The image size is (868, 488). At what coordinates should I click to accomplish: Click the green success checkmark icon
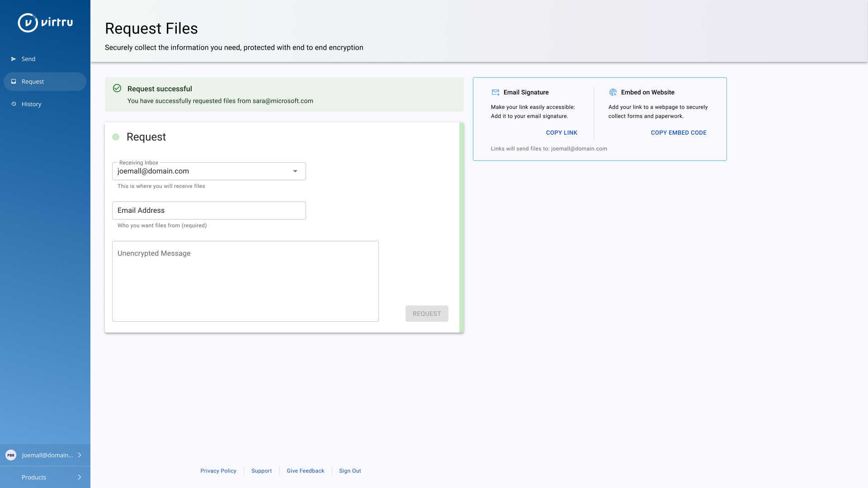[117, 89]
